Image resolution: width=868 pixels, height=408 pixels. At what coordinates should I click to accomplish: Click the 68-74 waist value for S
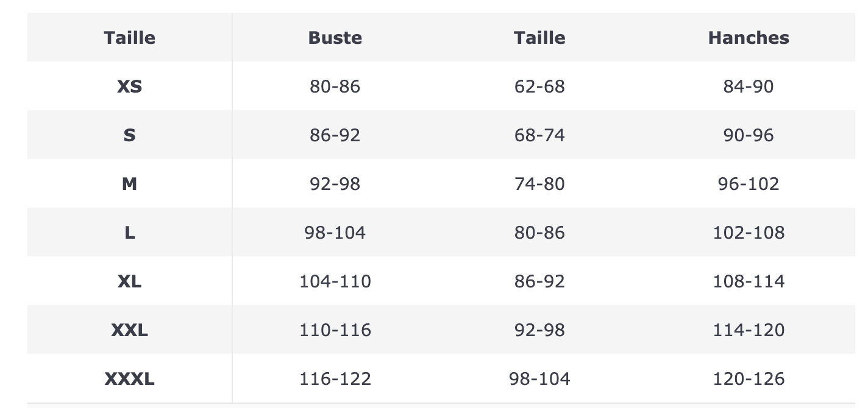tap(539, 135)
